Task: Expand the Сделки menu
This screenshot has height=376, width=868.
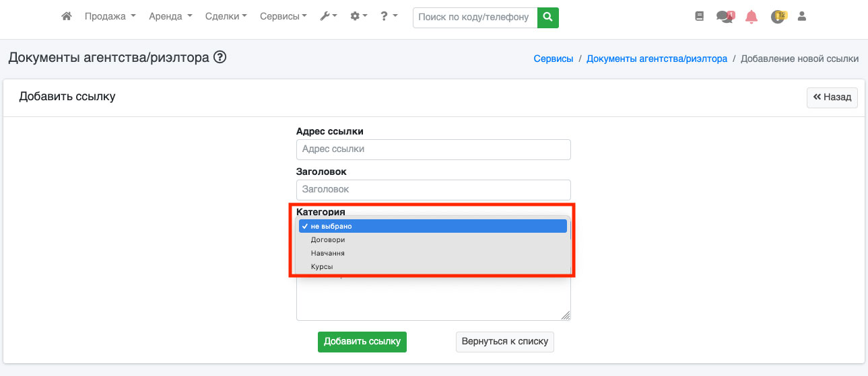Action: click(x=226, y=16)
